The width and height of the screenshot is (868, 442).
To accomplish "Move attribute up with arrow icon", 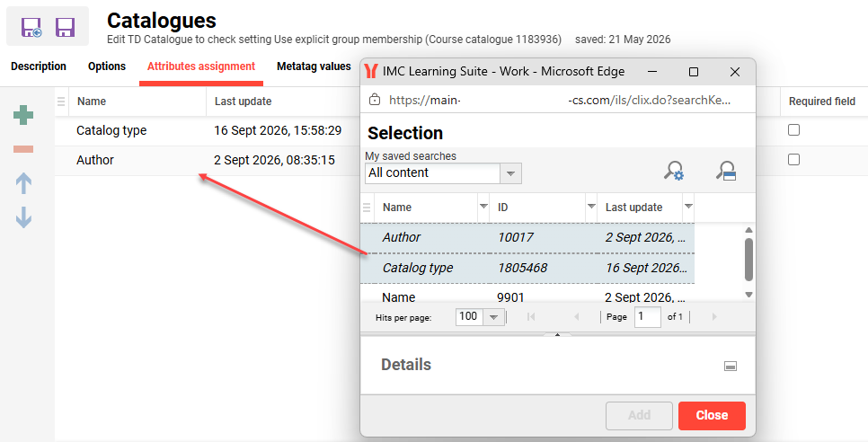I will point(23,183).
